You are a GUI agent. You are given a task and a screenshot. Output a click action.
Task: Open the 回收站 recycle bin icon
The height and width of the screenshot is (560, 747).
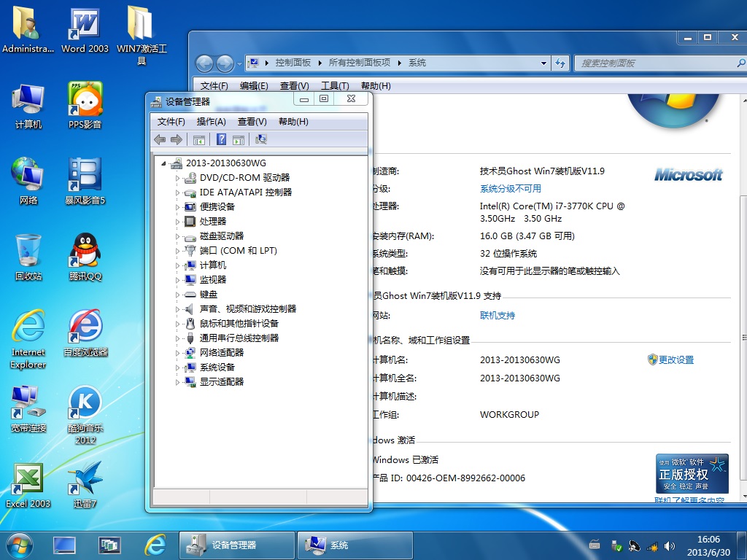[28, 257]
